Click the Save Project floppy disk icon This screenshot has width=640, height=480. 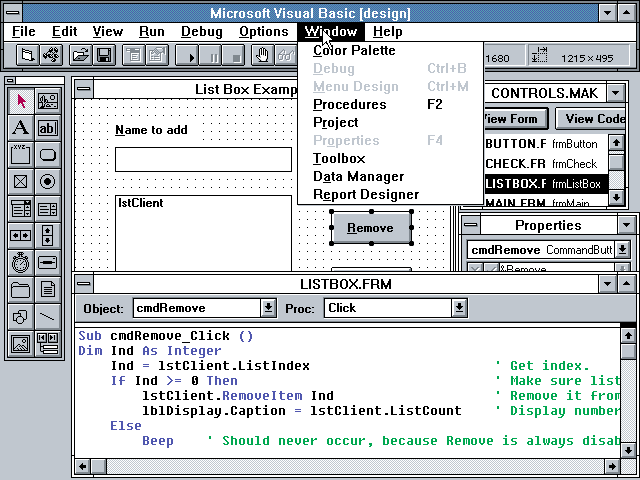105,55
